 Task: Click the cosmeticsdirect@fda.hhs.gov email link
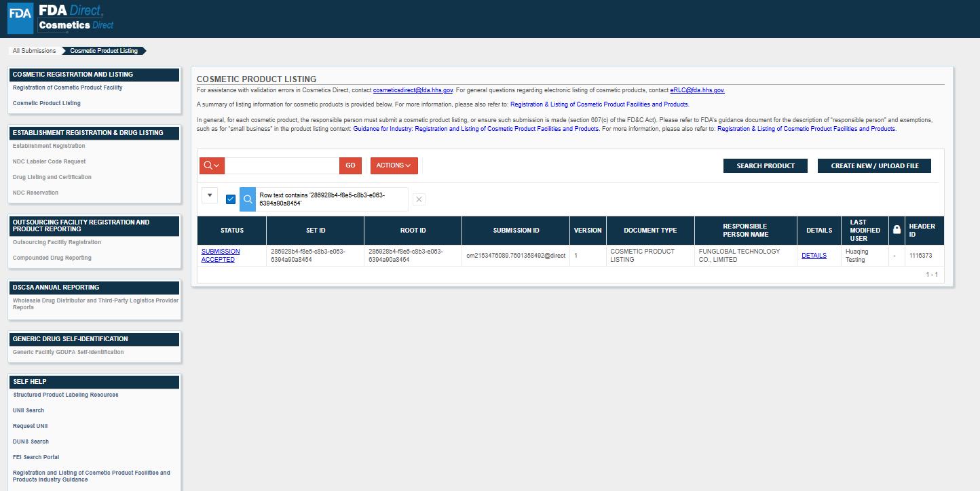click(x=413, y=90)
